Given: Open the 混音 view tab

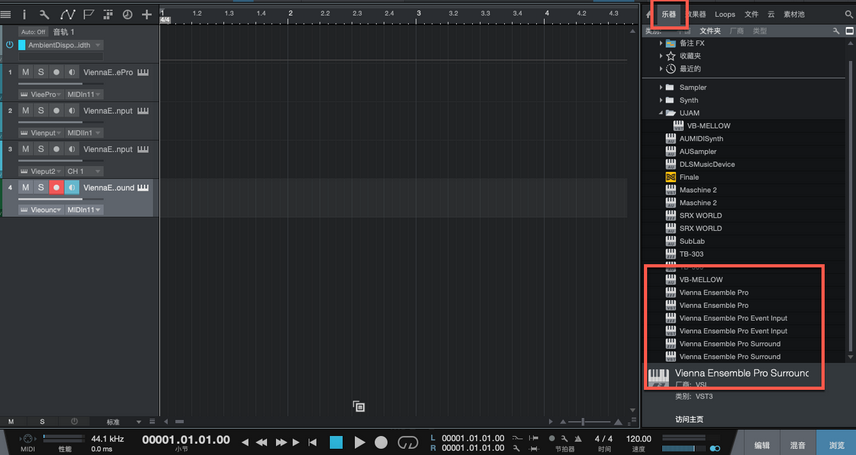Looking at the screenshot, I should point(798,445).
